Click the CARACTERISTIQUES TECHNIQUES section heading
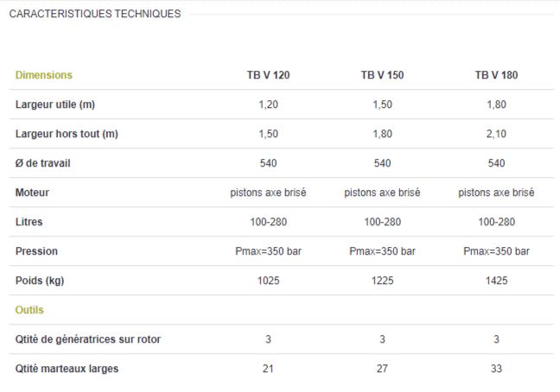 [95, 14]
